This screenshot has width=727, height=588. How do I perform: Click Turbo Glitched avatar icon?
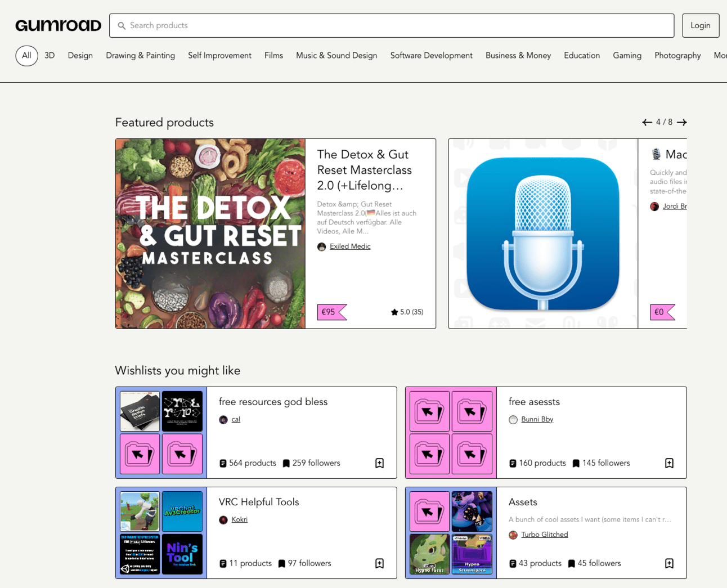coord(513,535)
